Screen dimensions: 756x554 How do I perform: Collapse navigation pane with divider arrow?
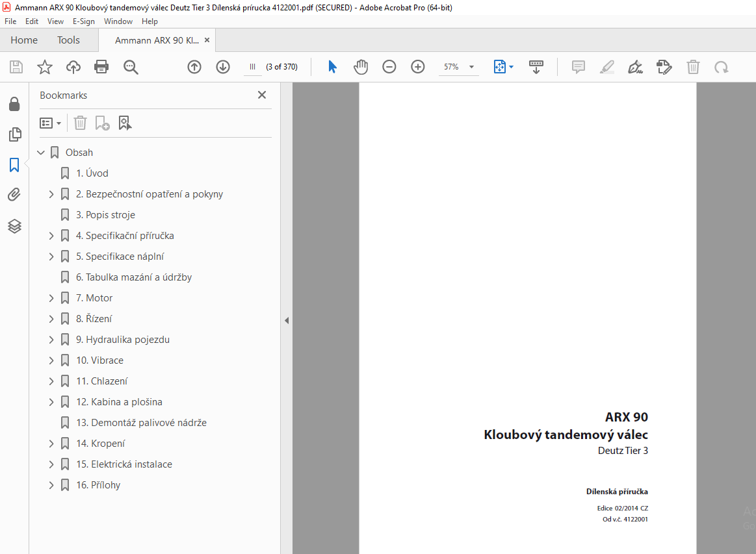pos(287,320)
